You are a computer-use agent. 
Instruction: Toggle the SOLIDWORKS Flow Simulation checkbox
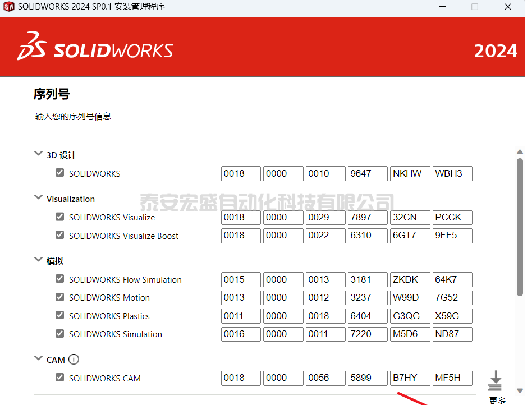pos(60,279)
